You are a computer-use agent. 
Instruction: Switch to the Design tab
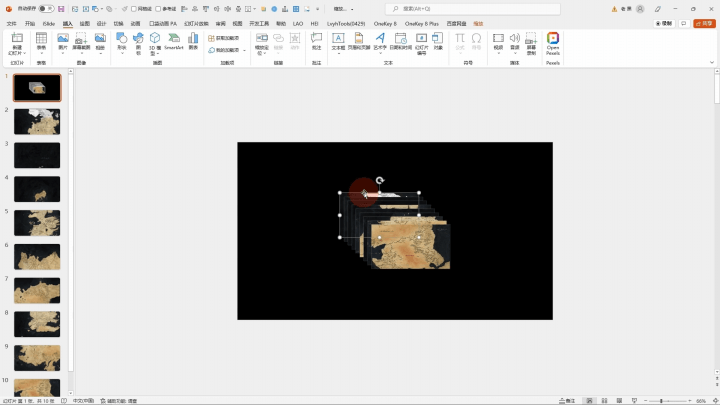[x=101, y=23]
